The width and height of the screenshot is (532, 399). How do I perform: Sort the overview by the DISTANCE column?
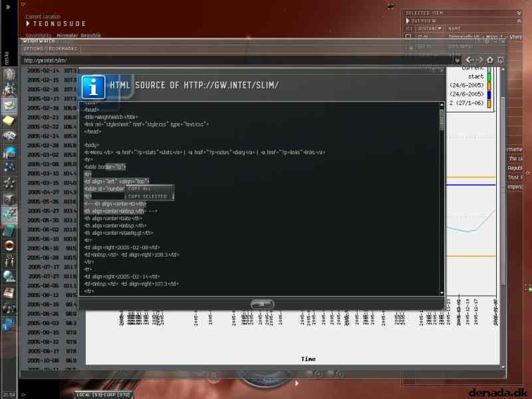point(429,29)
